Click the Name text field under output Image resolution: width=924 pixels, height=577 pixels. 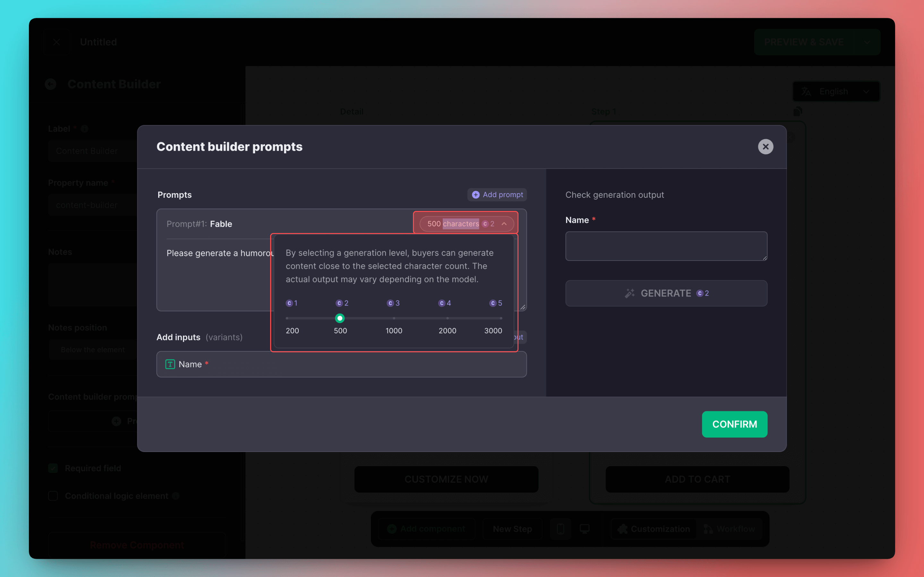pyautogui.click(x=666, y=246)
